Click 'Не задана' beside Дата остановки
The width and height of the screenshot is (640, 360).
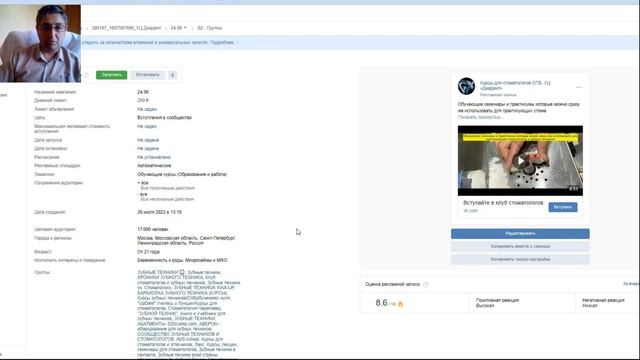(x=148, y=149)
